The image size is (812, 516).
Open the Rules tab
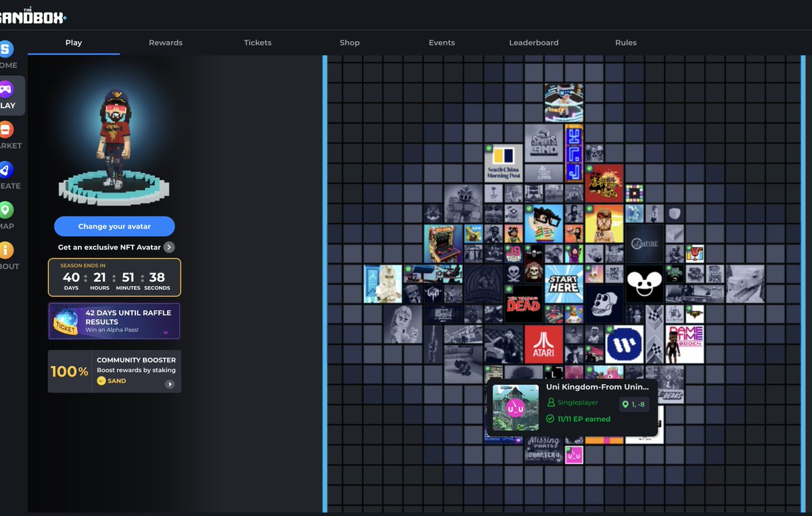[x=626, y=43]
